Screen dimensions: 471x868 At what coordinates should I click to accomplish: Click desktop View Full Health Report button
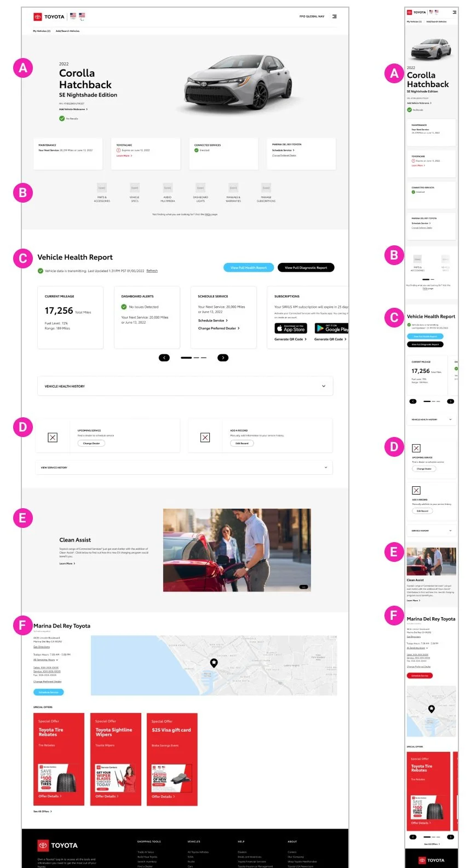249,268
